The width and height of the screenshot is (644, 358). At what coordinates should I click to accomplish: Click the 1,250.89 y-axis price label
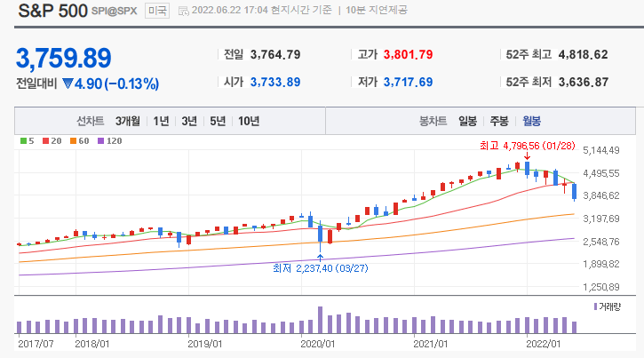(601, 287)
